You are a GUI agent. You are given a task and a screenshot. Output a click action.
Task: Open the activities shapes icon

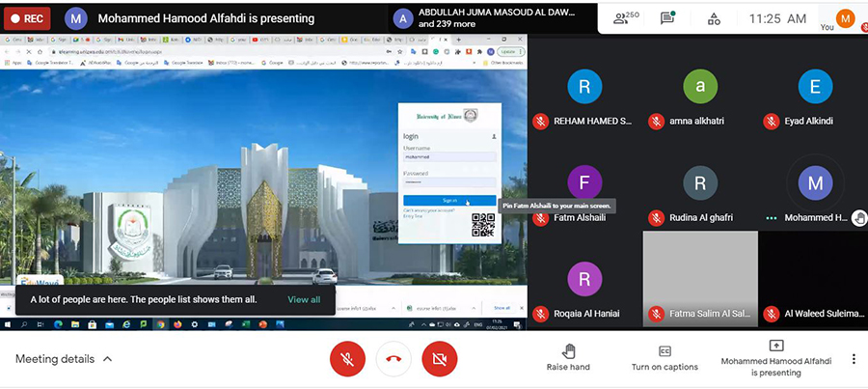tap(714, 19)
